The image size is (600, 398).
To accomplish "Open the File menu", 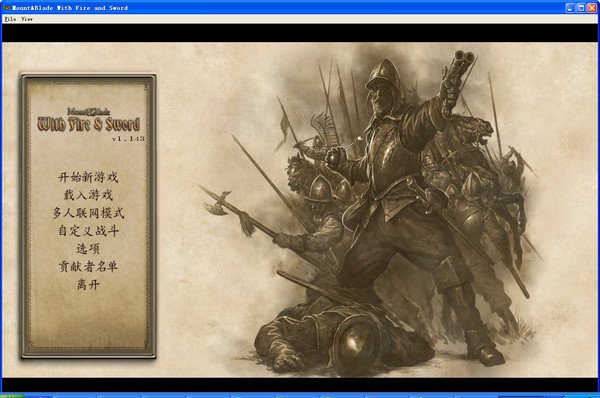I will pyautogui.click(x=10, y=19).
